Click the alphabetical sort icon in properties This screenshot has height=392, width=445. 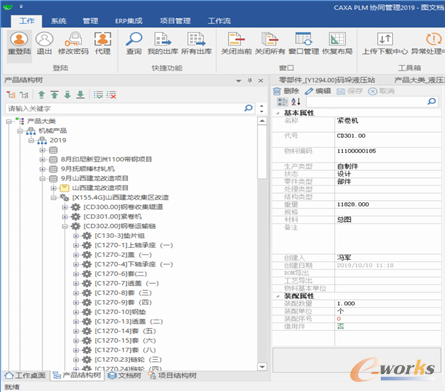(x=295, y=101)
